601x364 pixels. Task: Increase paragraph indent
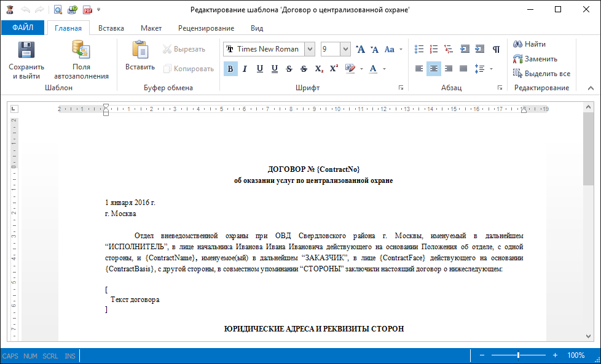click(480, 49)
